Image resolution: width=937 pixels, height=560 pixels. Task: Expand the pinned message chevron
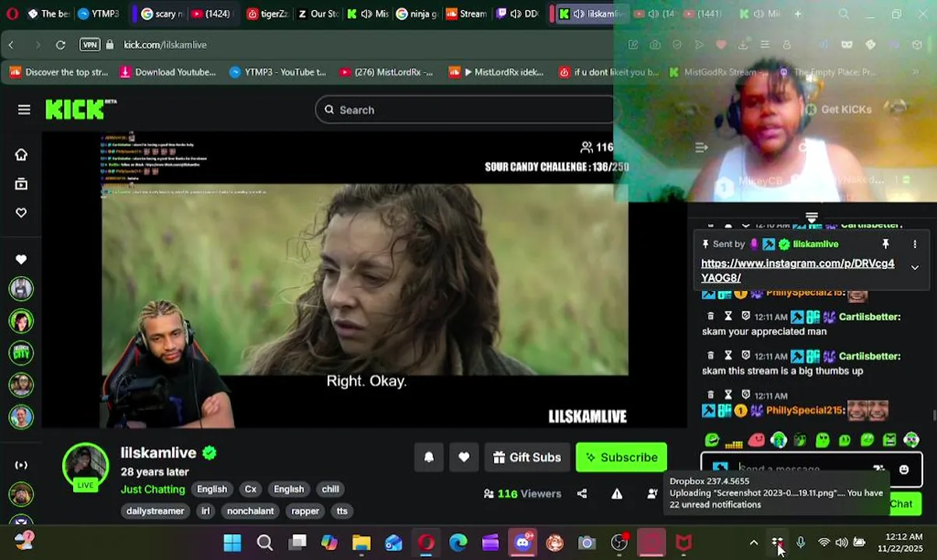pyautogui.click(x=915, y=268)
